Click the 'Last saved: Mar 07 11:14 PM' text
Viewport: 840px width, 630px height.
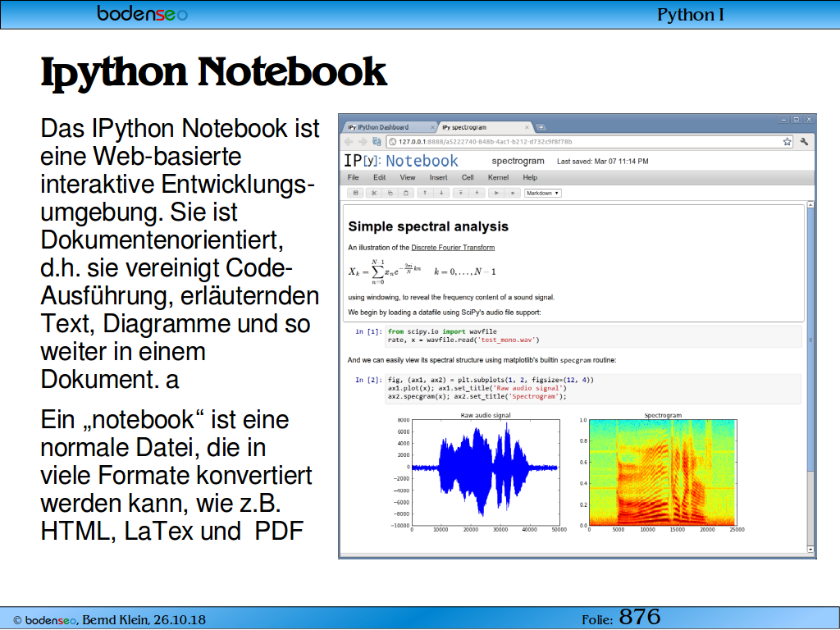[x=603, y=162]
